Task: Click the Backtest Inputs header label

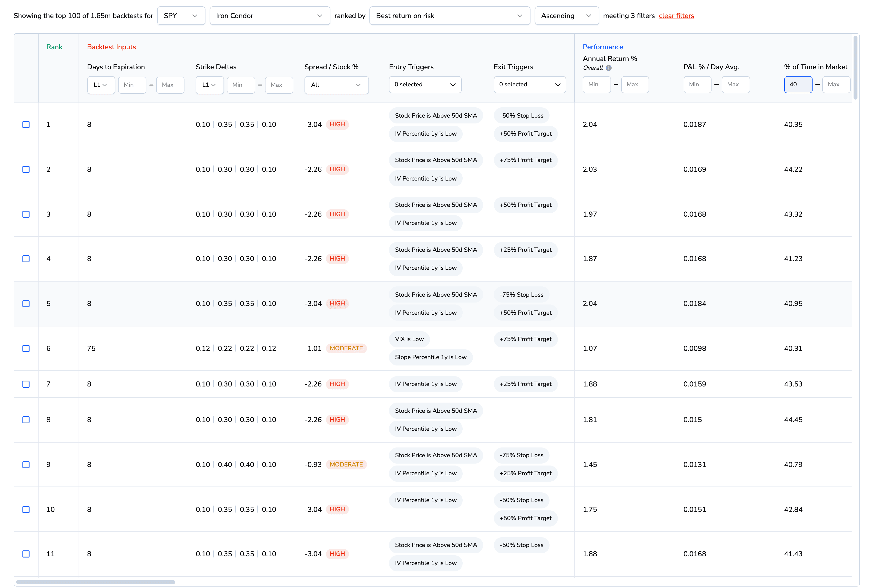Action: [x=111, y=47]
